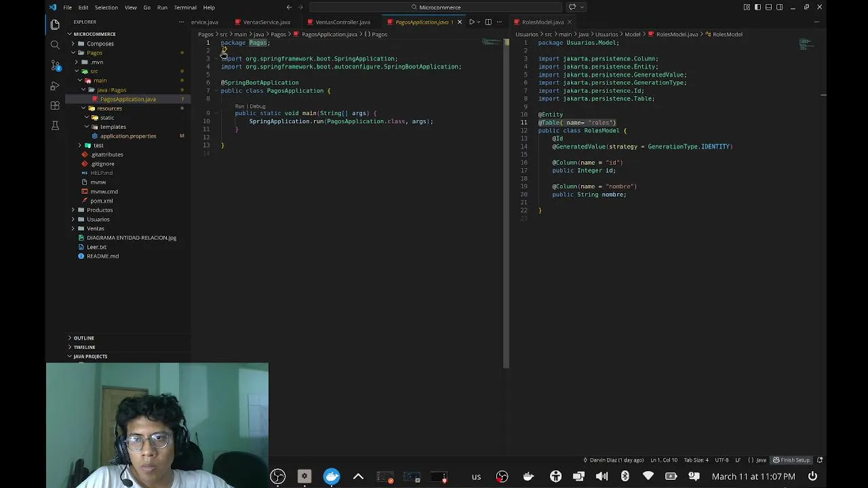Click the lightbulb code action icon
The height and width of the screenshot is (488, 868).
(x=224, y=50)
